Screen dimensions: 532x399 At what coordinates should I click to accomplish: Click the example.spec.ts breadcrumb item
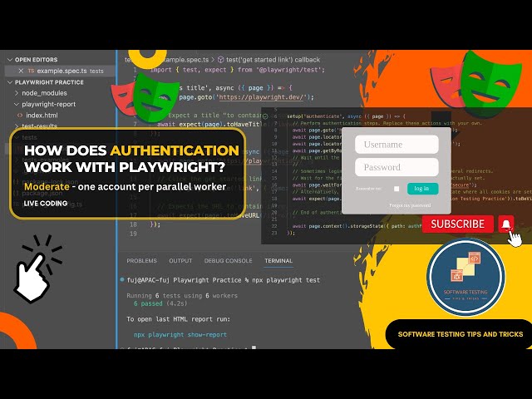pyautogui.click(x=186, y=60)
